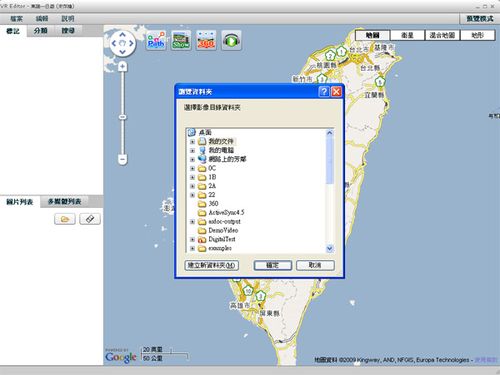The image size is (500, 375).
Task: Switch to the 圖片列表 tab
Action: coord(20,202)
